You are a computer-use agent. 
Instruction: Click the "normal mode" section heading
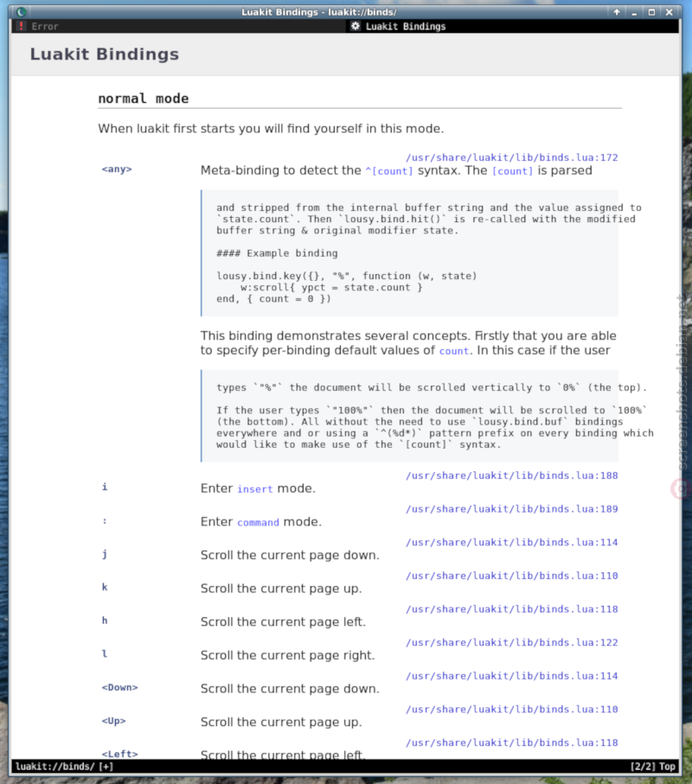coord(143,99)
